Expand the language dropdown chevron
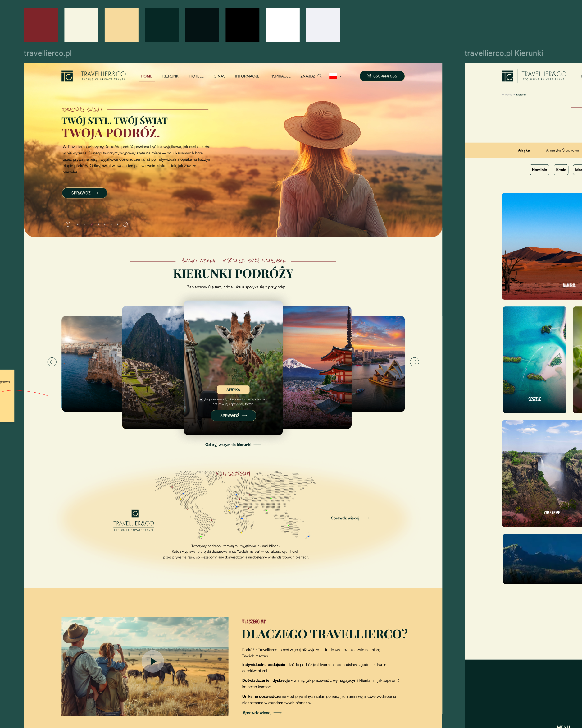The height and width of the screenshot is (728, 582). [340, 76]
